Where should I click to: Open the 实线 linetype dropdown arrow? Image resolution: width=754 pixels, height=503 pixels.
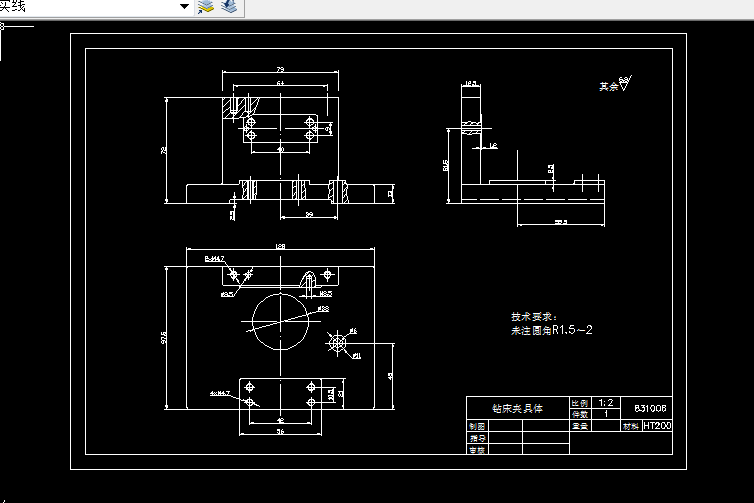tap(184, 6)
